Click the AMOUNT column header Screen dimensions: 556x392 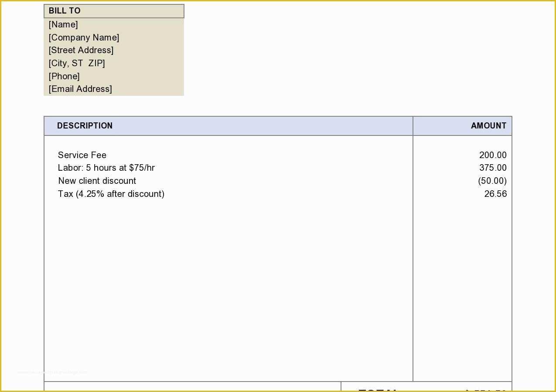462,126
